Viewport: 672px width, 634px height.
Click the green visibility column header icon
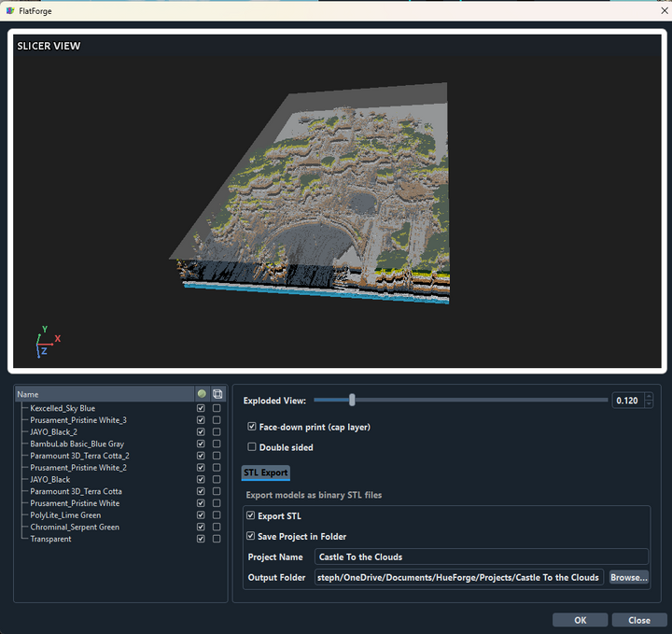(202, 394)
